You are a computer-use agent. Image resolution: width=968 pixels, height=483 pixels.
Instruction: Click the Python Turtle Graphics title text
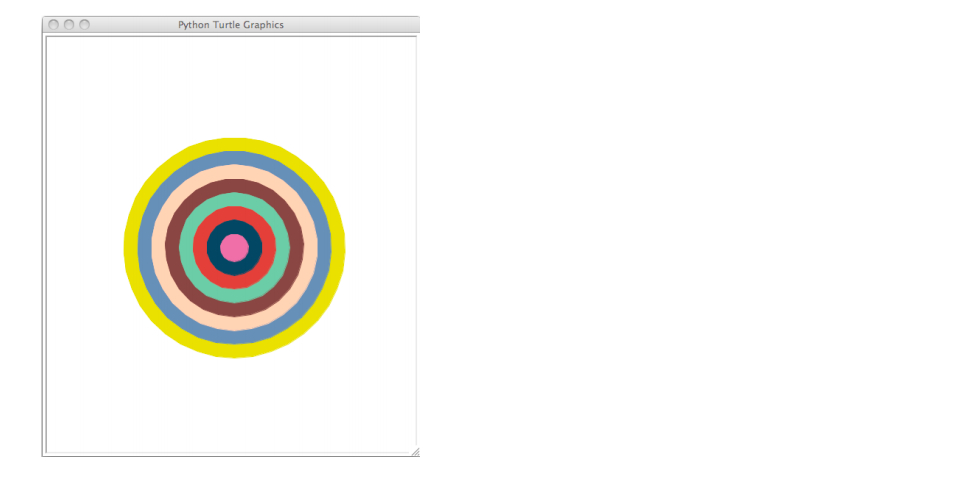(231, 25)
